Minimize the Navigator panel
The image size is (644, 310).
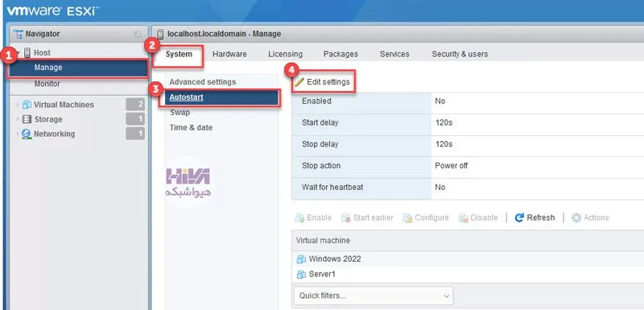(x=138, y=35)
